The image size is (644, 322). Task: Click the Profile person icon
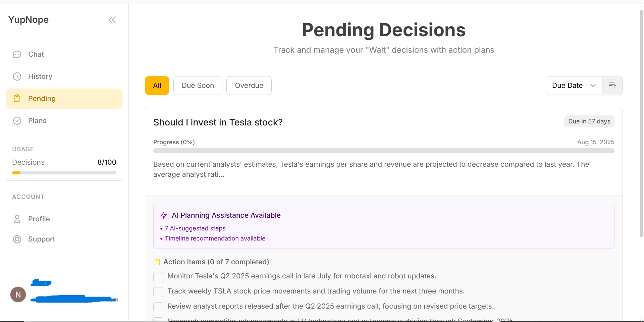point(17,219)
